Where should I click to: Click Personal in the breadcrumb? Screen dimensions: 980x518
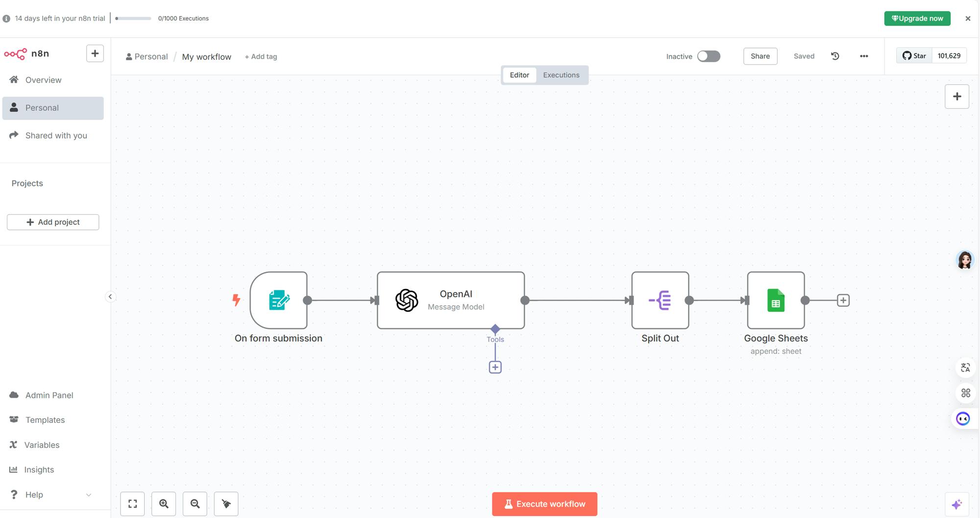(147, 57)
